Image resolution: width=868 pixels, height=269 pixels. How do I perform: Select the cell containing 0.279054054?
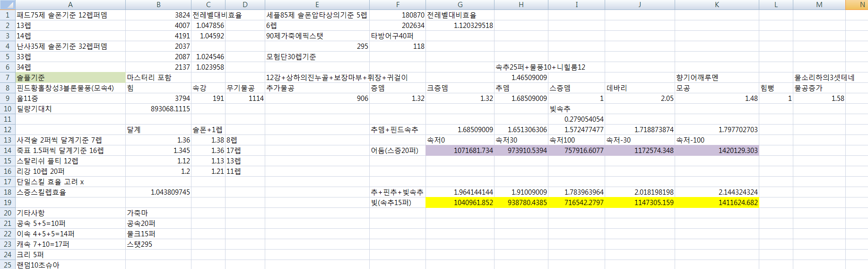[576, 119]
